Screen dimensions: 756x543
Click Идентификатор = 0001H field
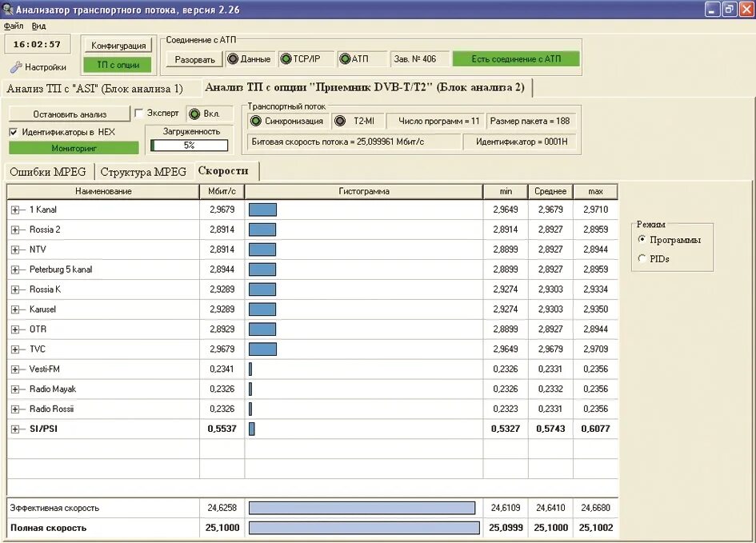[x=521, y=142]
